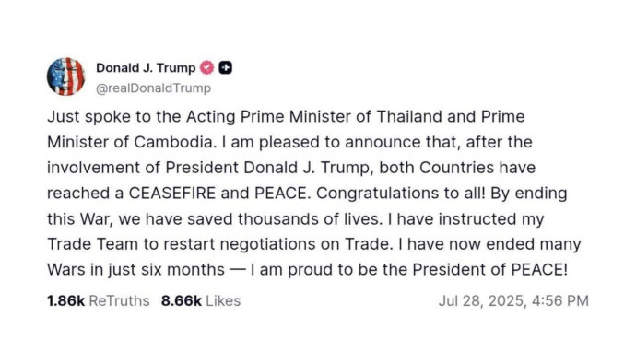View the 8.66k likes count

(x=181, y=300)
